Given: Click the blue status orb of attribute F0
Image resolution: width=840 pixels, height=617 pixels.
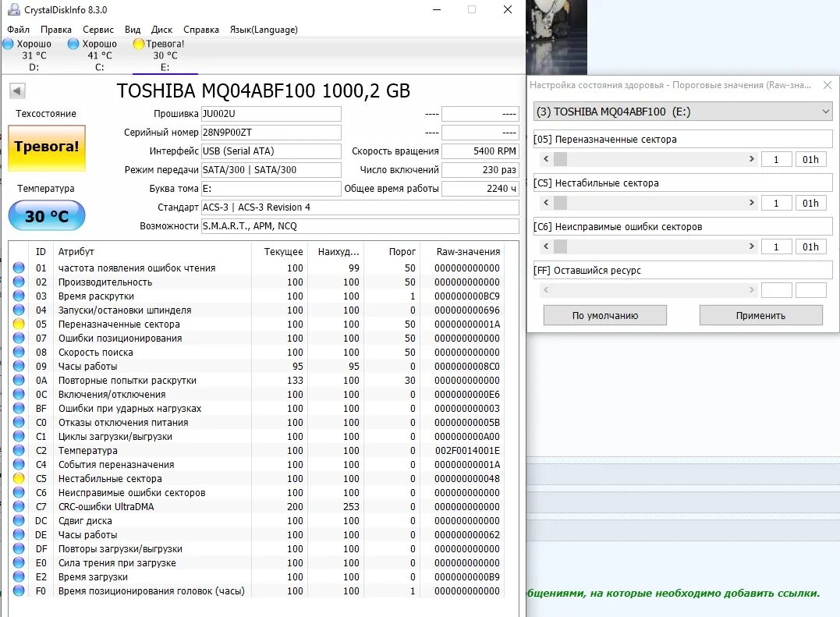Looking at the screenshot, I should pos(19,590).
